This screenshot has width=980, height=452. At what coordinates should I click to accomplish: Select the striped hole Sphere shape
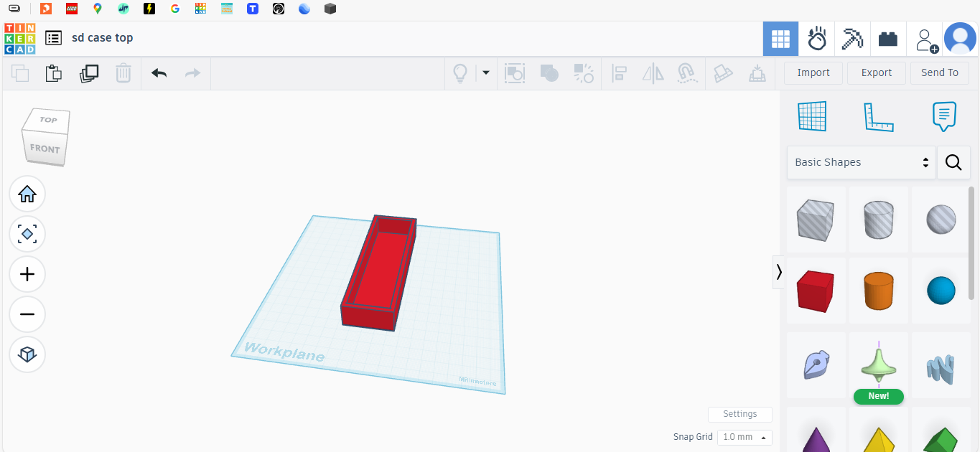[x=941, y=219]
